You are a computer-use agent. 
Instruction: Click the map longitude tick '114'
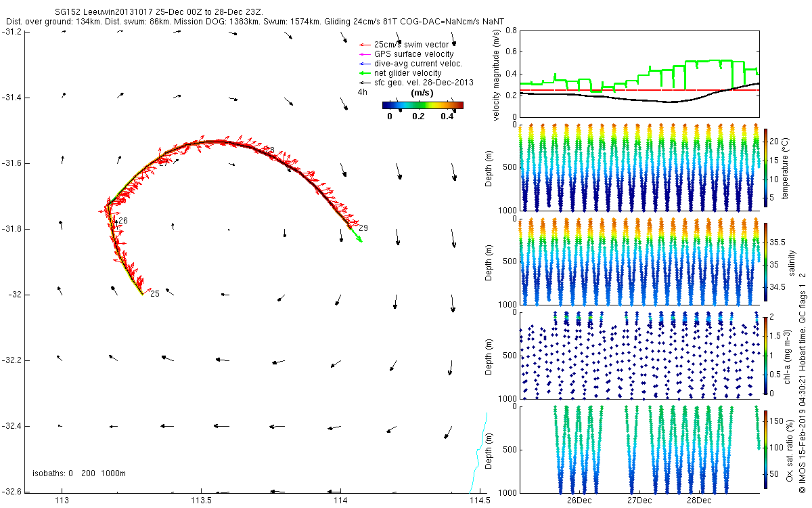click(340, 501)
